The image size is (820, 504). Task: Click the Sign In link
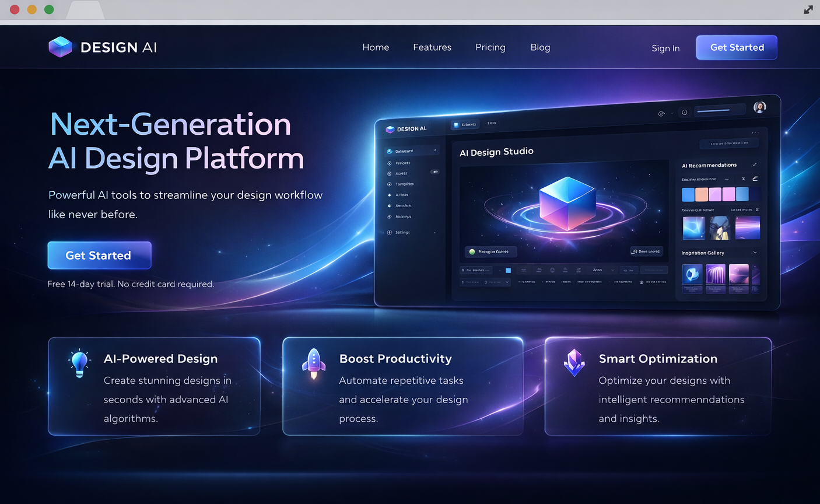tap(665, 48)
